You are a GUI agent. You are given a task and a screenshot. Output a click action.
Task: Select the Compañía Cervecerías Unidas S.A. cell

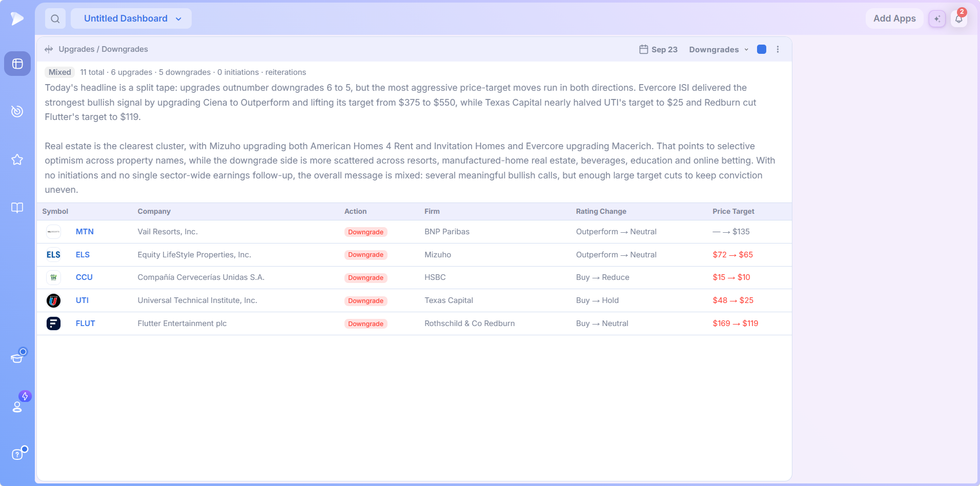coord(201,277)
